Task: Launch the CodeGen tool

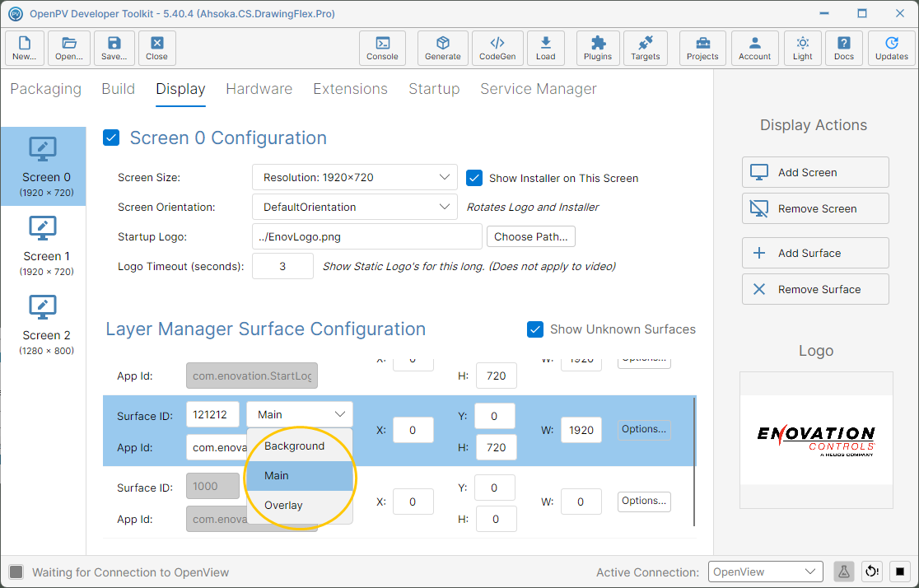Action: point(497,48)
